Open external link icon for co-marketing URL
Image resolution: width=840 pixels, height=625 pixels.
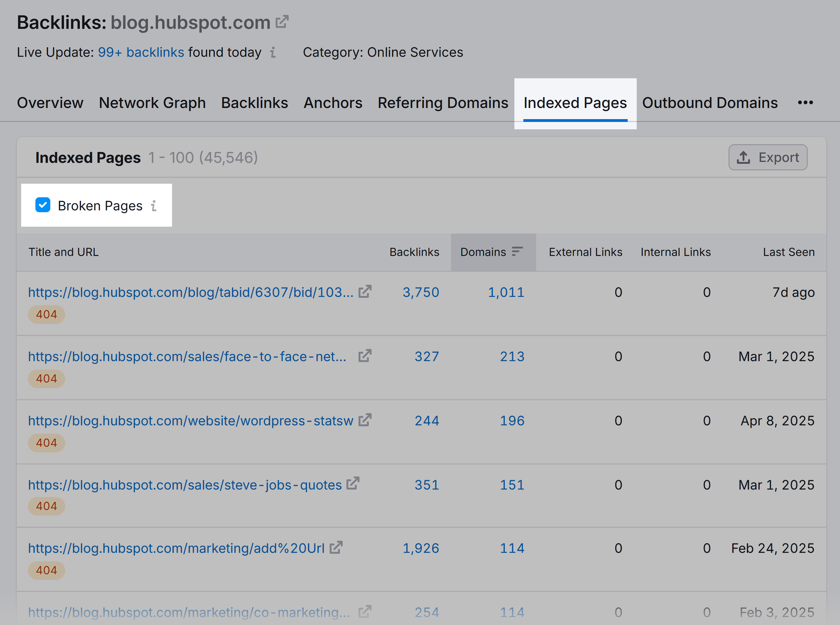[365, 611]
